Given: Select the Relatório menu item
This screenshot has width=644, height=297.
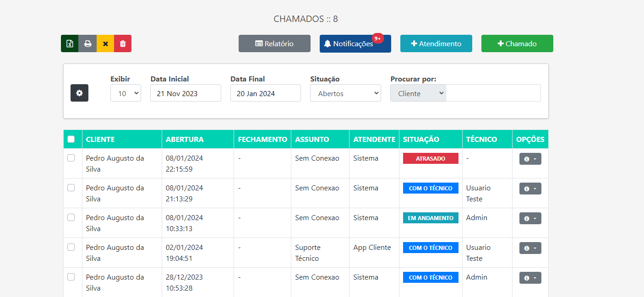Looking at the screenshot, I should [274, 44].
